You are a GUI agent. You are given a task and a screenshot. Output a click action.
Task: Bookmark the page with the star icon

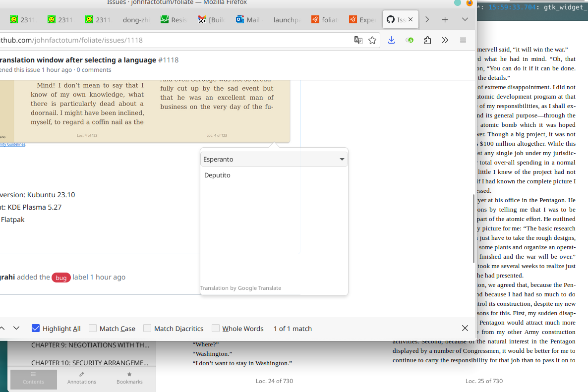pyautogui.click(x=372, y=40)
